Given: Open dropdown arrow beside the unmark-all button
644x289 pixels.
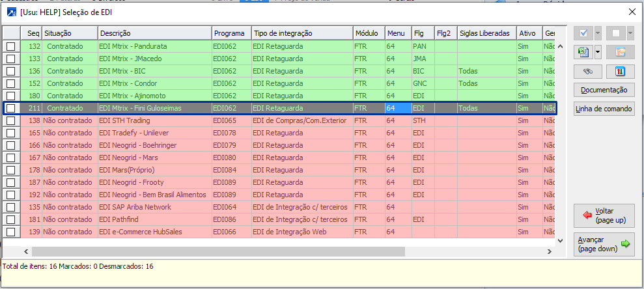Looking at the screenshot, I should coord(630,33).
